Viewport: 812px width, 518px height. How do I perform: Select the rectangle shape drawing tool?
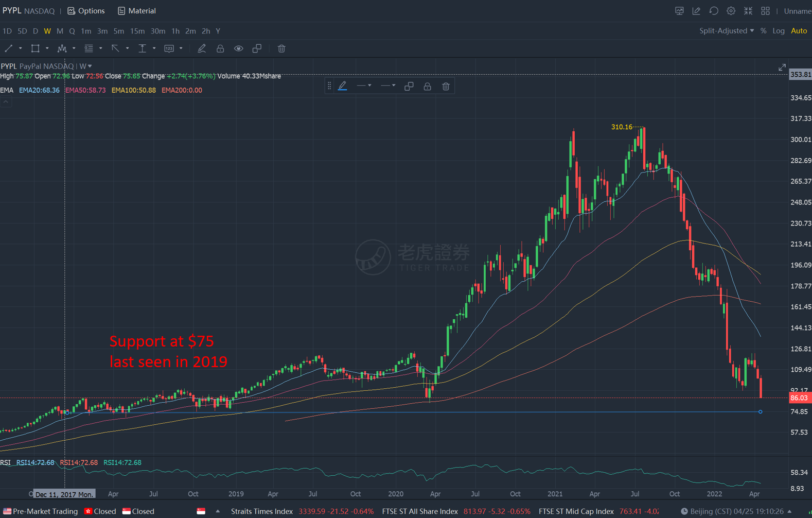point(35,48)
